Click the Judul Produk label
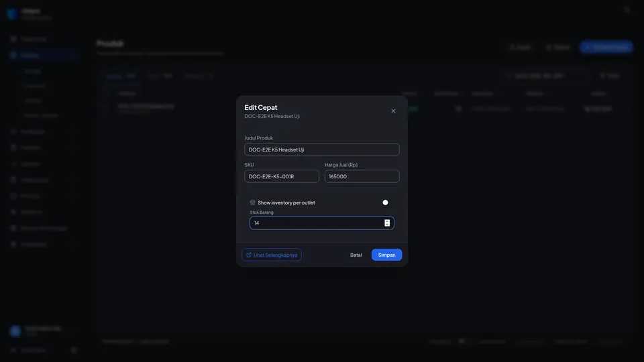The height and width of the screenshot is (362, 644). 259,138
